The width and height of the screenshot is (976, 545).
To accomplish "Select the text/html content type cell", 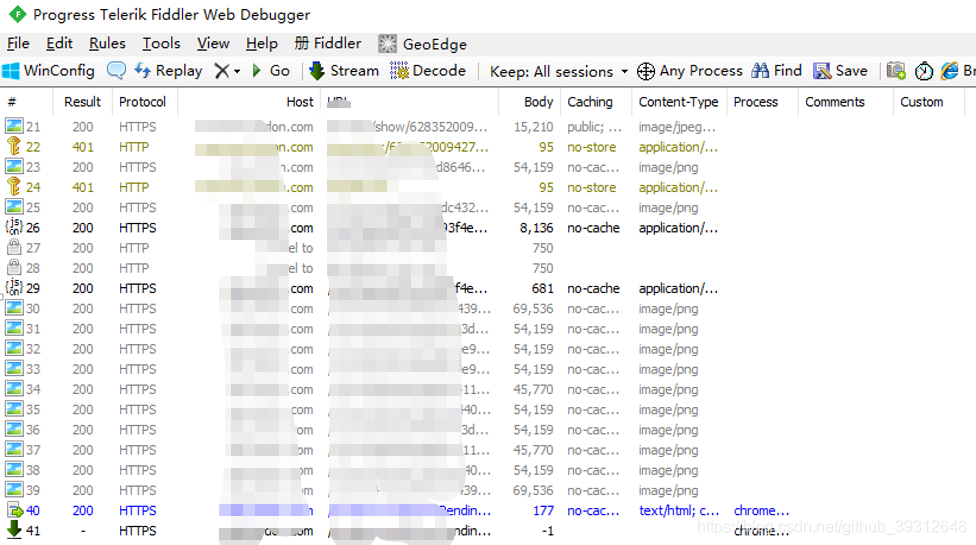I will pos(679,511).
